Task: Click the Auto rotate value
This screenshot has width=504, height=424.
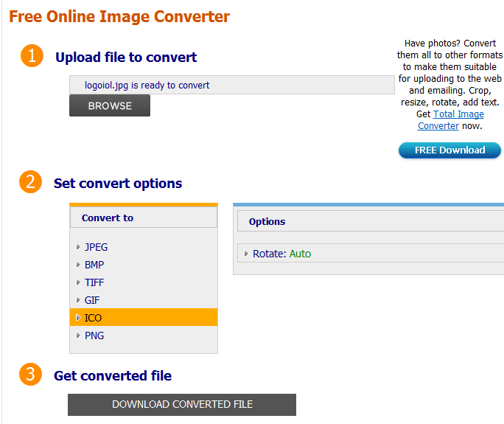Action: [x=300, y=254]
